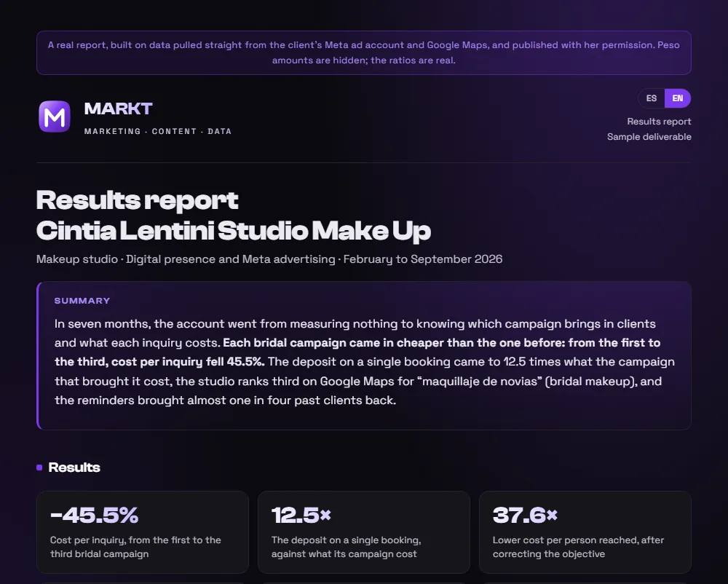Click 'Cost per inquiry, from the first' caption
The height and width of the screenshot is (584, 728).
135,547
